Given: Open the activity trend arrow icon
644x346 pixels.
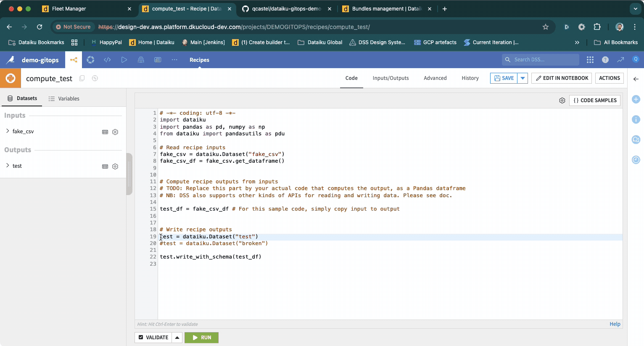Looking at the screenshot, I should (620, 60).
